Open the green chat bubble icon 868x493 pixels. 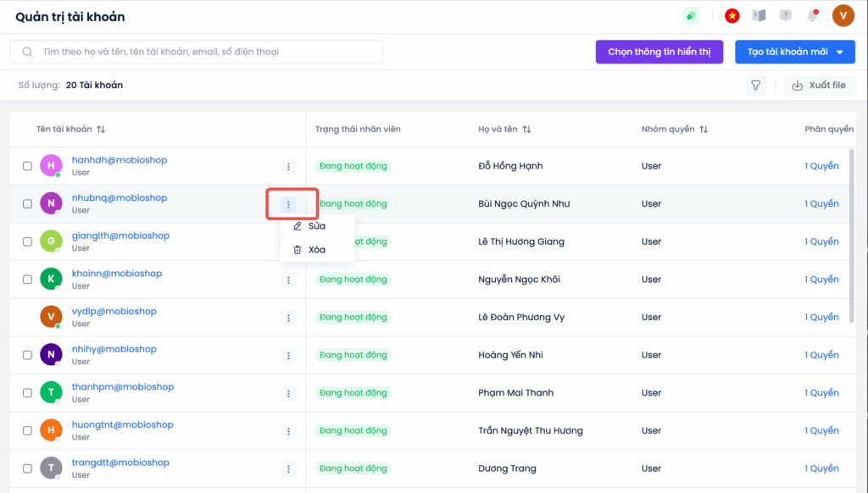[x=691, y=16]
